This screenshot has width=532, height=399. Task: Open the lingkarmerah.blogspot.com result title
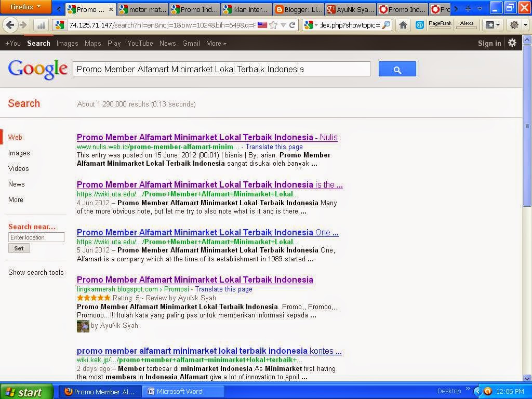(x=195, y=280)
